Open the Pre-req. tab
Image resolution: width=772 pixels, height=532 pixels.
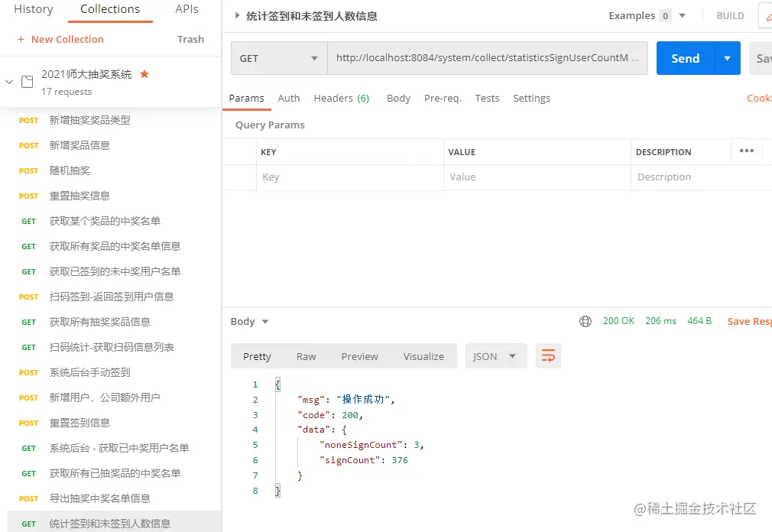(443, 98)
